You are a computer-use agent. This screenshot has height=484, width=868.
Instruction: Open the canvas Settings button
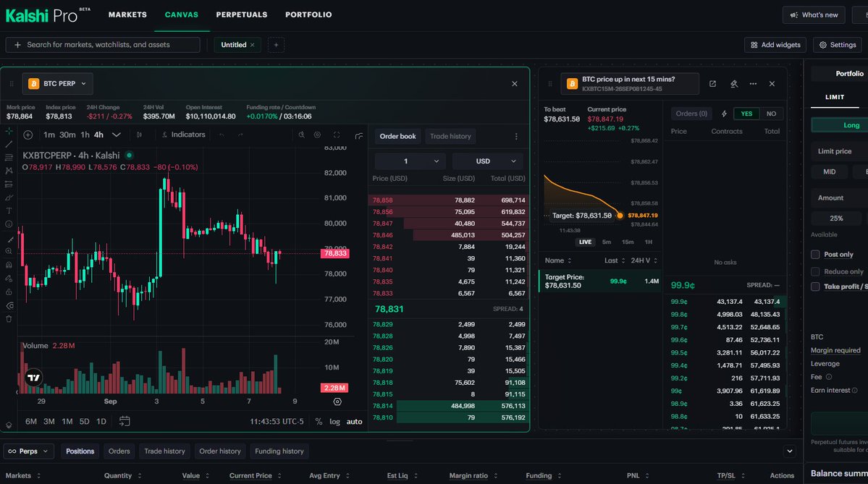[x=837, y=45]
